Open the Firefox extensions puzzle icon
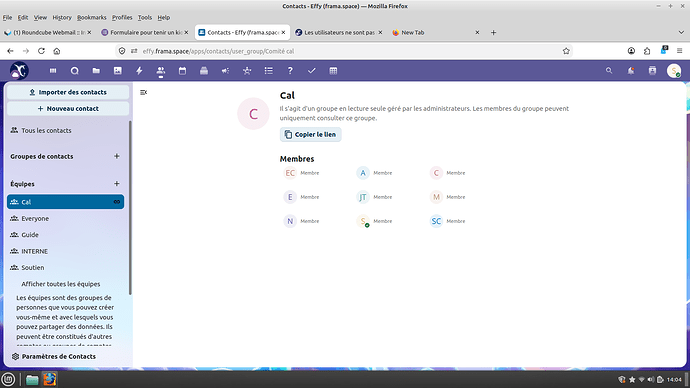This screenshot has width=690, height=388. [x=647, y=51]
